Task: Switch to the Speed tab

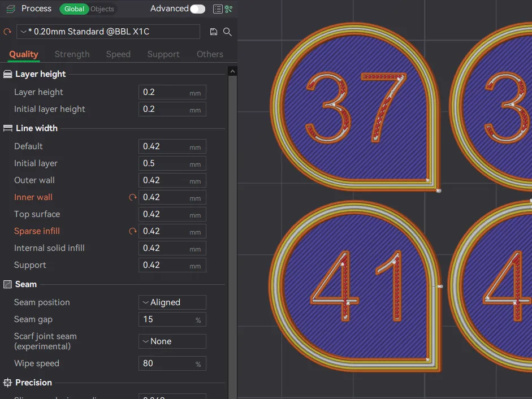Action: (118, 54)
